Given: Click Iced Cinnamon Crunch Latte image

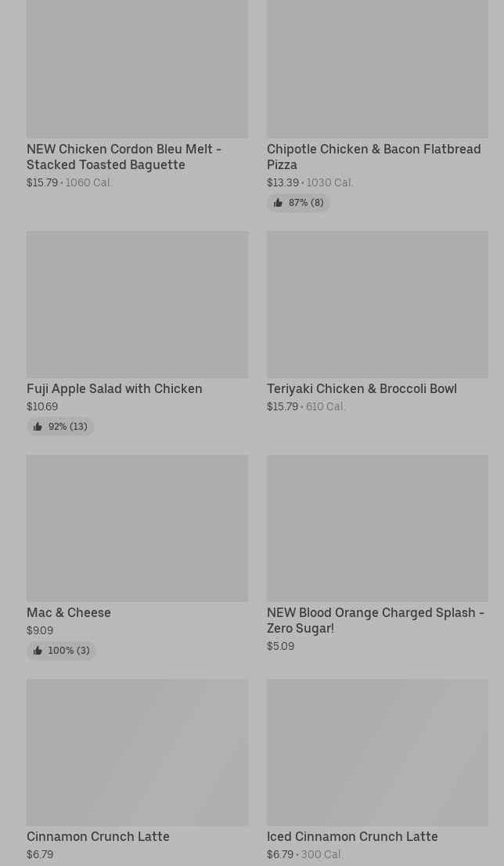Looking at the screenshot, I should click(377, 752).
